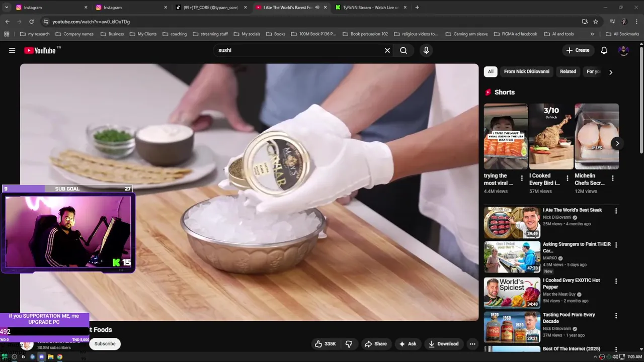The image size is (644, 362).
Task: Open the YouTube account avatar menu
Action: (x=623, y=50)
